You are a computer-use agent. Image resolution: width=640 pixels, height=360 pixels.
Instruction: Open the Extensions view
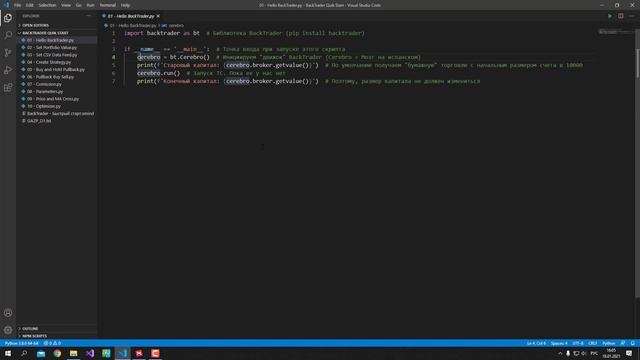pos(8,88)
